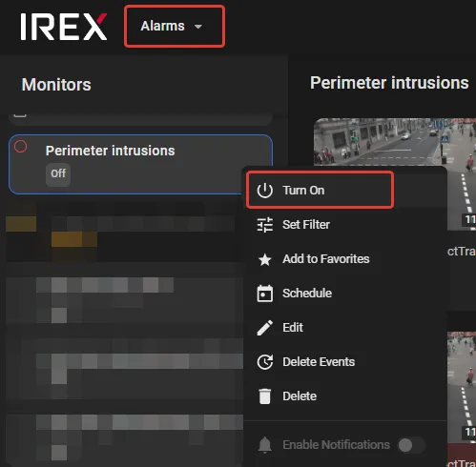
Task: Click the Monitors panel heading
Action: tap(56, 85)
